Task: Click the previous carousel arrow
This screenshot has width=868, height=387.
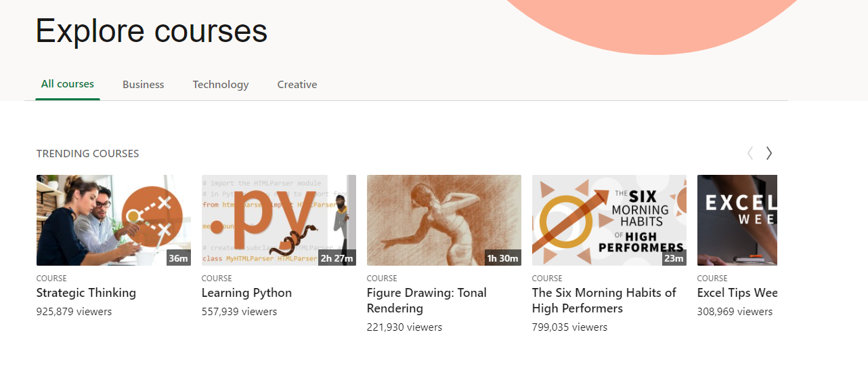Action: [750, 153]
